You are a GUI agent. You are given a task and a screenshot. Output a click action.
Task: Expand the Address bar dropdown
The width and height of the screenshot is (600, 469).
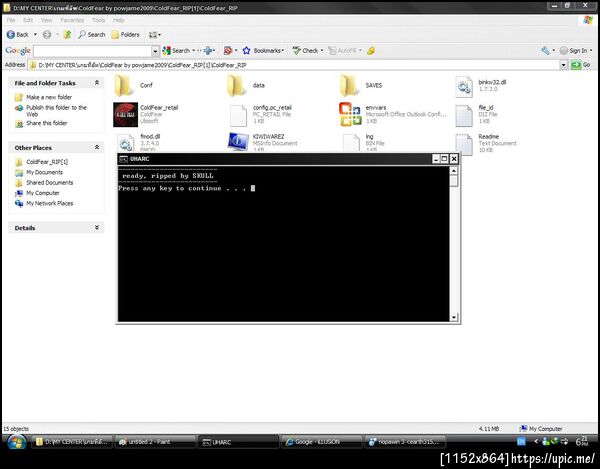click(x=564, y=65)
